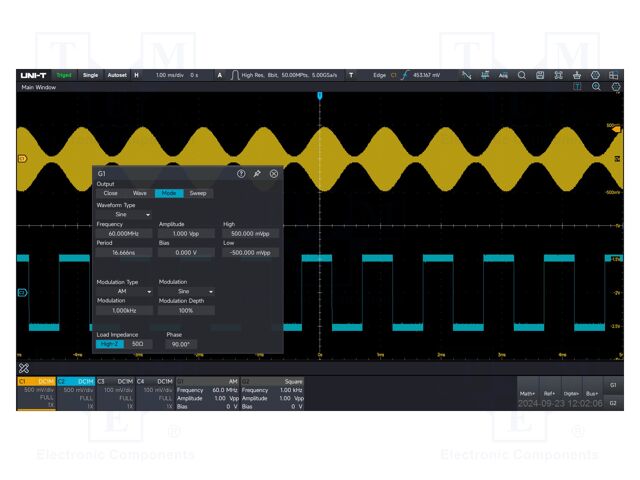Screen dimensions: 640x480
Task: Click the Autoset button
Action: point(117,75)
